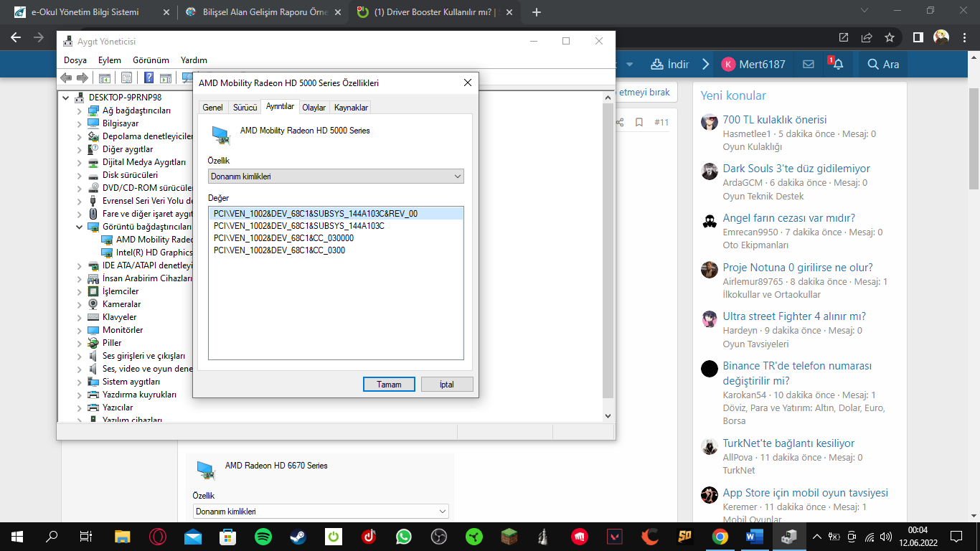
Task: Open the Eylem menu
Action: (110, 60)
